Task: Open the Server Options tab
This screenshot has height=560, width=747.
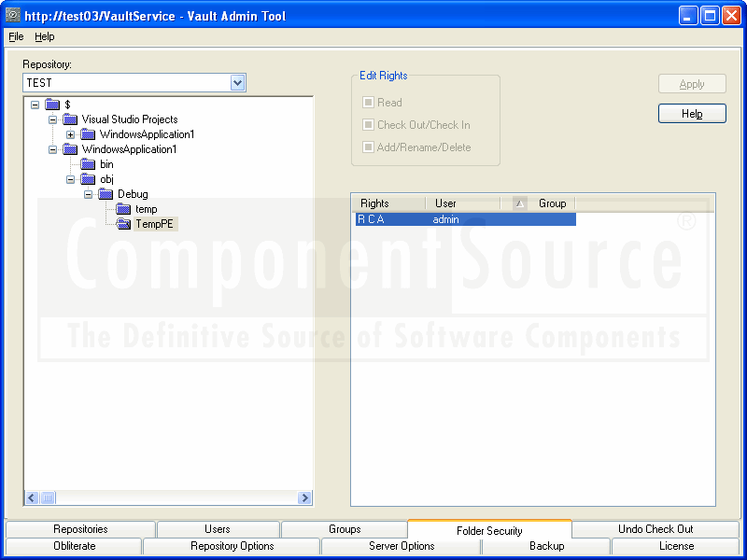Action: coord(402,546)
